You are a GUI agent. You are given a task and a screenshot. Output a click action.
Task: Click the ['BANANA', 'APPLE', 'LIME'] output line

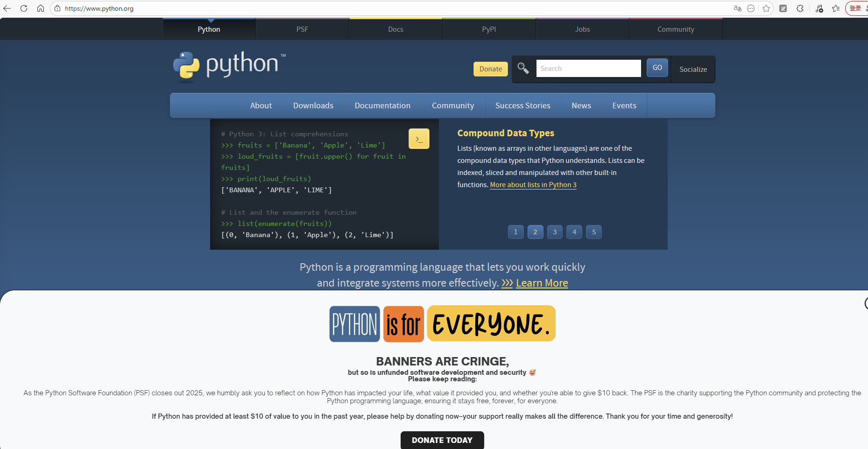click(x=276, y=190)
